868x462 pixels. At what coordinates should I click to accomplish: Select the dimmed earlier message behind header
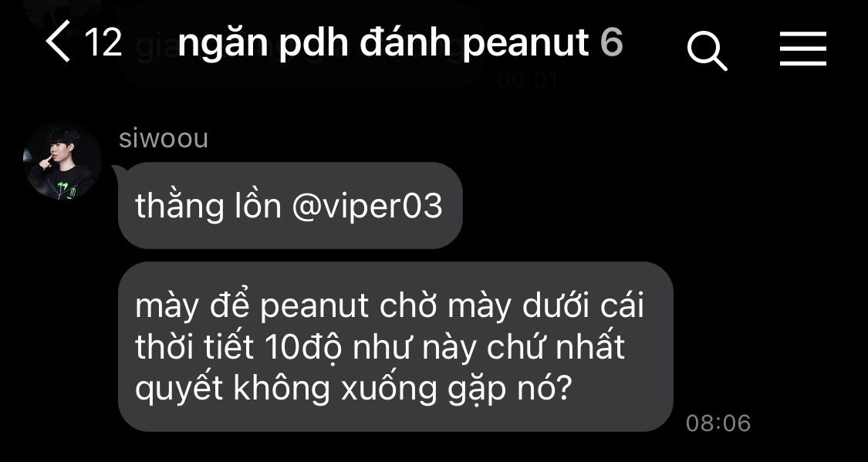coord(302,46)
